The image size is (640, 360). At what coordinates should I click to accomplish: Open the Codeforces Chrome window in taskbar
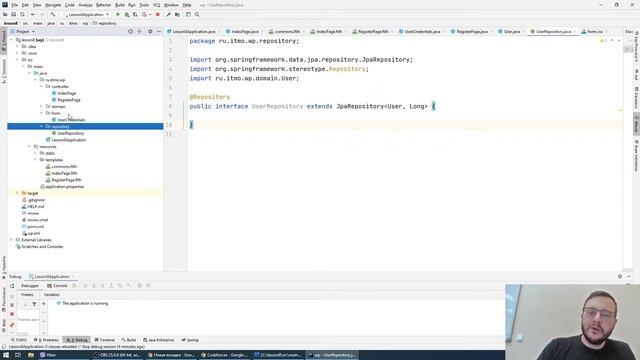point(224,355)
